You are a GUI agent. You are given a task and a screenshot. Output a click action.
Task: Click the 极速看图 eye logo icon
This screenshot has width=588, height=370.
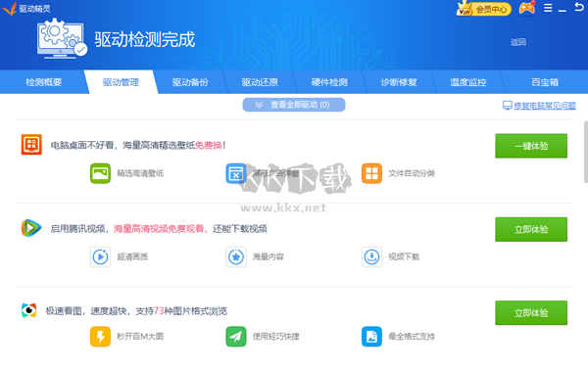pos(28,310)
